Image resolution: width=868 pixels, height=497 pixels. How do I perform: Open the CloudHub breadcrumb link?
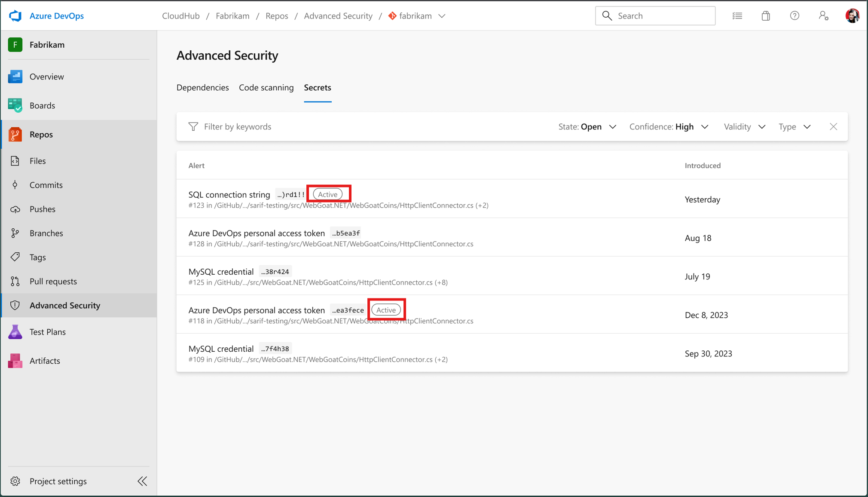tap(180, 15)
